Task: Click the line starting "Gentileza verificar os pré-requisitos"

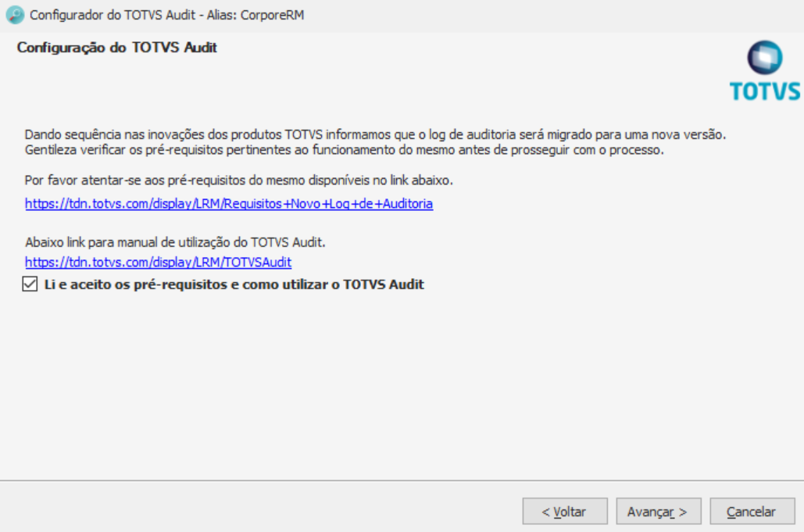Action: pos(344,150)
